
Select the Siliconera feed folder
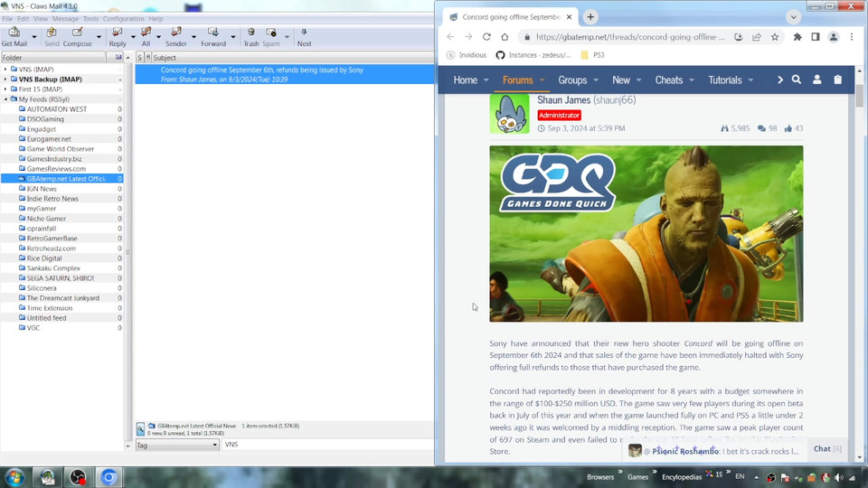tap(42, 288)
